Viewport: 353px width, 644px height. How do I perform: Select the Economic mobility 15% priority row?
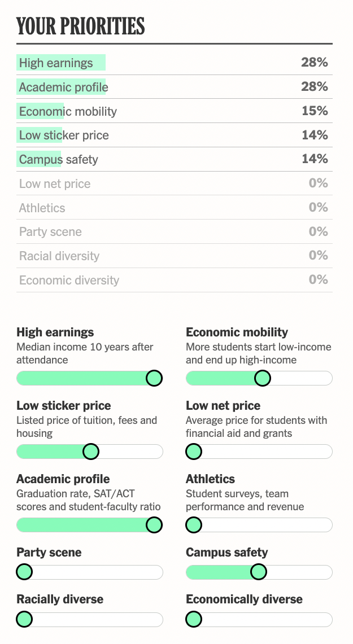point(174,111)
